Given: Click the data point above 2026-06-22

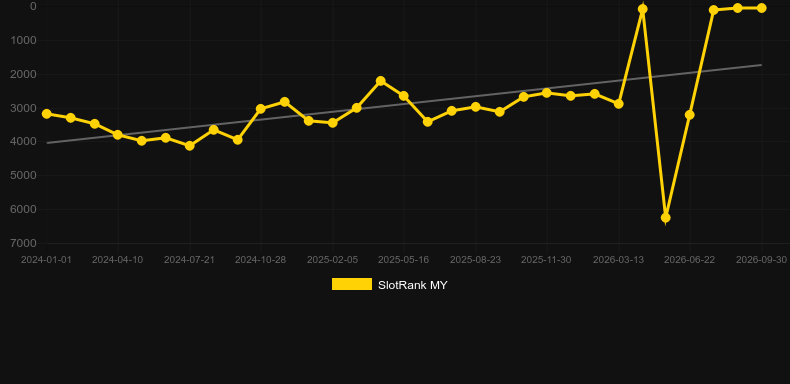Looking at the screenshot, I should pos(690,115).
